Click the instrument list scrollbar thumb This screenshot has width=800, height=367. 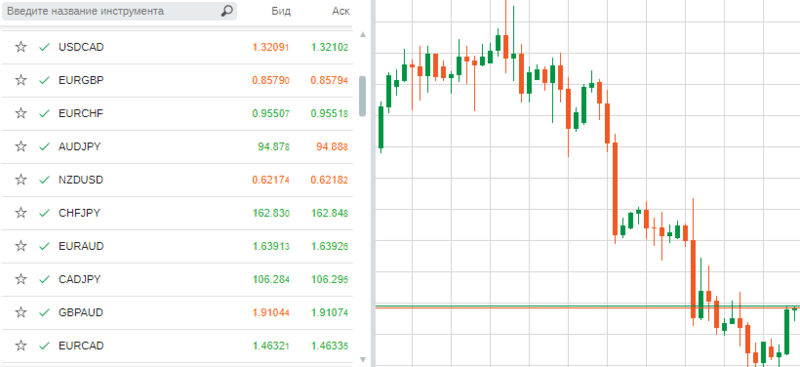click(x=363, y=96)
